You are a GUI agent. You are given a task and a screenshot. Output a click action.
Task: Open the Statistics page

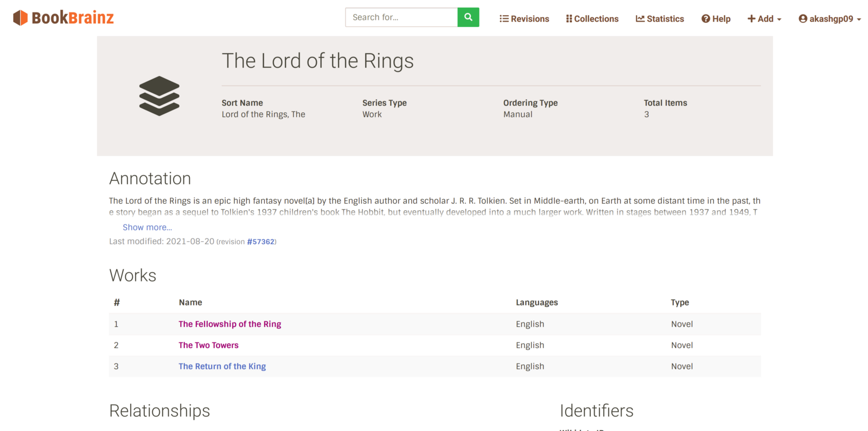click(660, 18)
